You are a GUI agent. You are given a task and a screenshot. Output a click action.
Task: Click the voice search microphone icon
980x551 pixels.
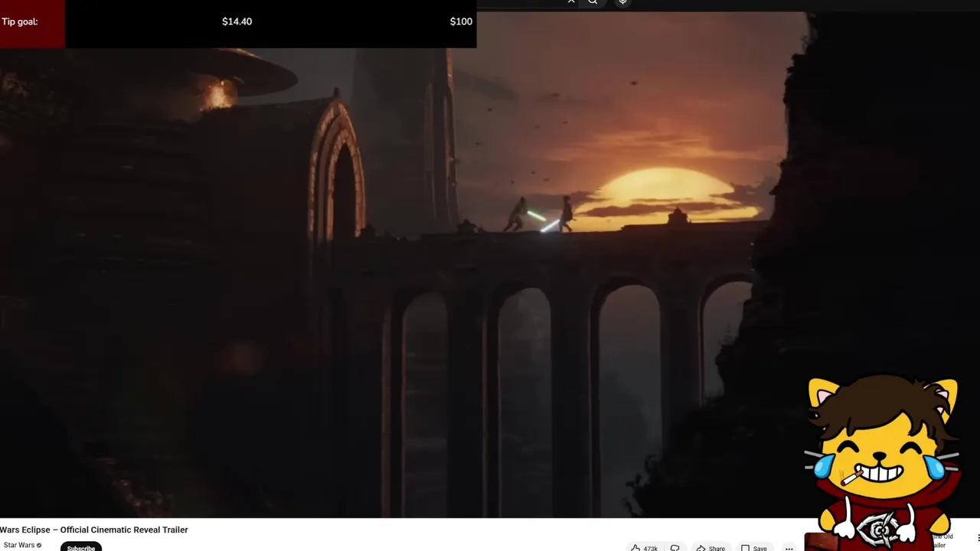pyautogui.click(x=622, y=2)
